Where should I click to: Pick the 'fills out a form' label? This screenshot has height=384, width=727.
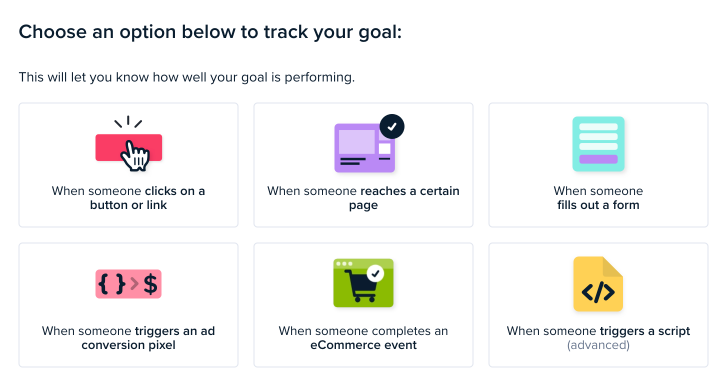(x=598, y=205)
